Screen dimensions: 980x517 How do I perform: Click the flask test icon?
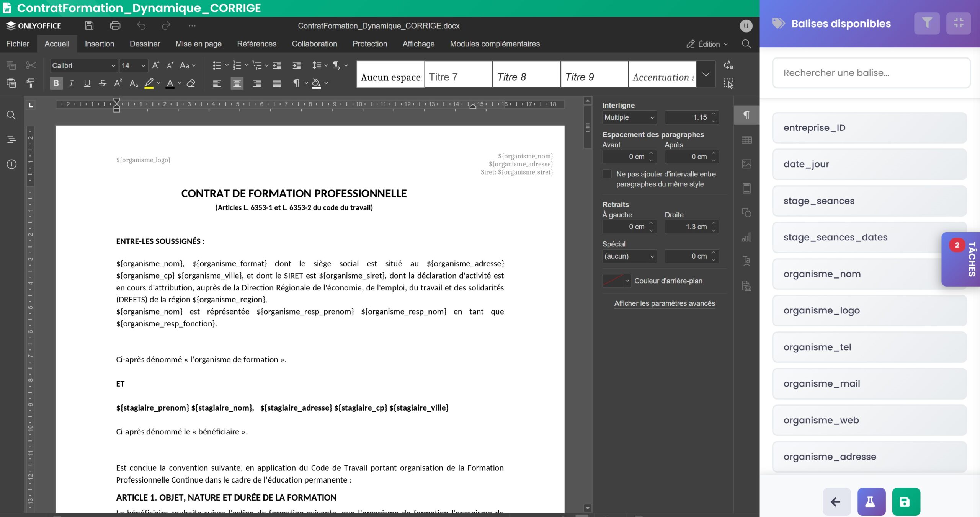point(871,501)
